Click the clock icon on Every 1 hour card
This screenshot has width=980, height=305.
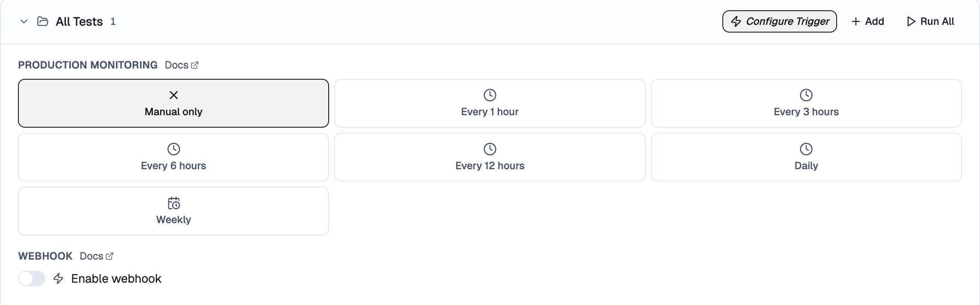point(490,96)
